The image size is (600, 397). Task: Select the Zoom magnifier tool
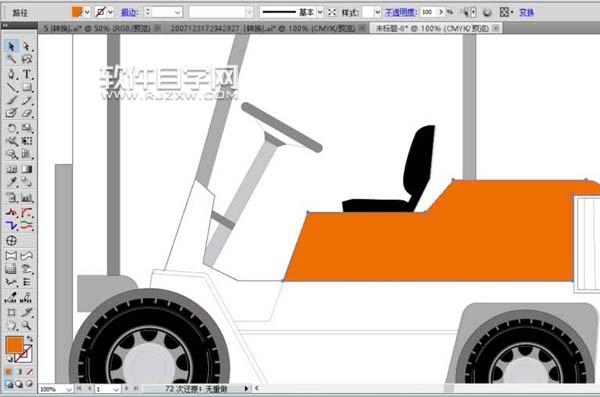[x=26, y=325]
